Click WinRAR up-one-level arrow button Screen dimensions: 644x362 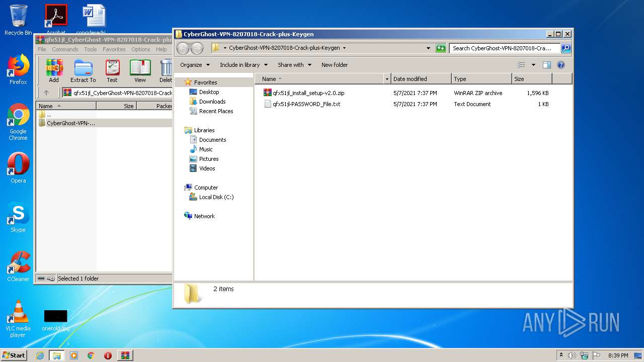(x=46, y=93)
